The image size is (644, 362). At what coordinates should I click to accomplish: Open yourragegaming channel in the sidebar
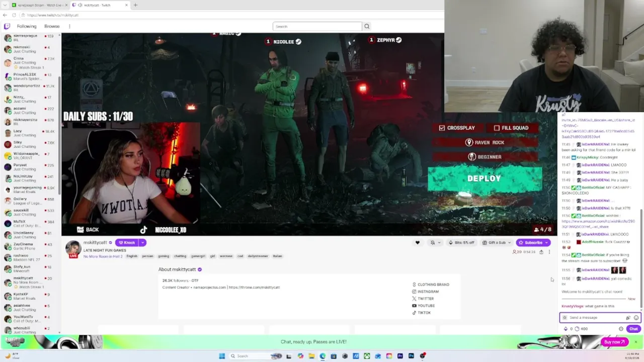30,190
